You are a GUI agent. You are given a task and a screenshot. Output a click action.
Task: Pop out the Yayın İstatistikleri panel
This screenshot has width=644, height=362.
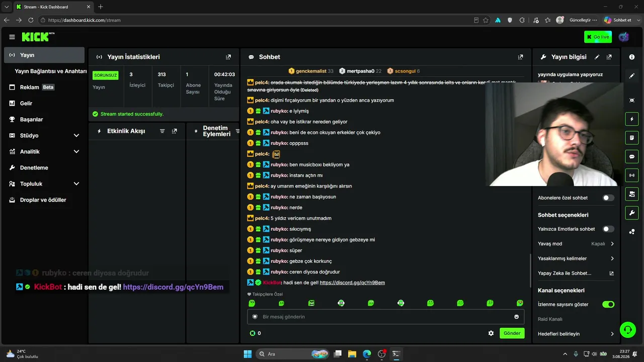point(228,57)
